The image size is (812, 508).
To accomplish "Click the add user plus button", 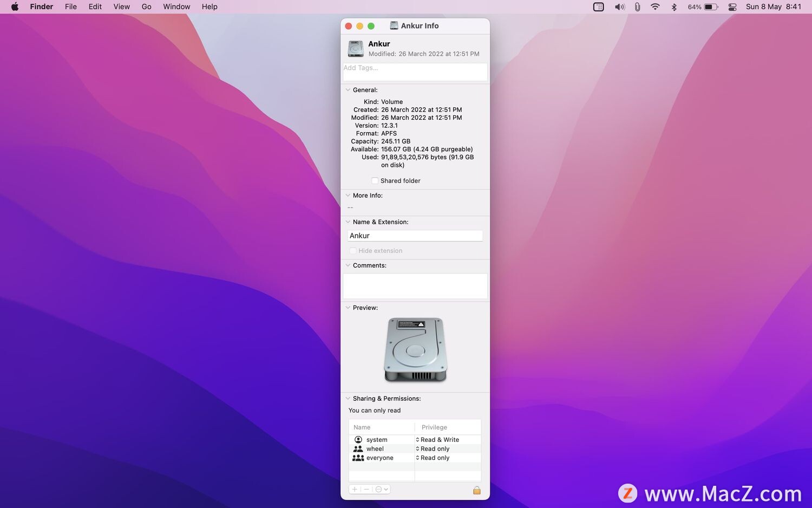I will (355, 490).
